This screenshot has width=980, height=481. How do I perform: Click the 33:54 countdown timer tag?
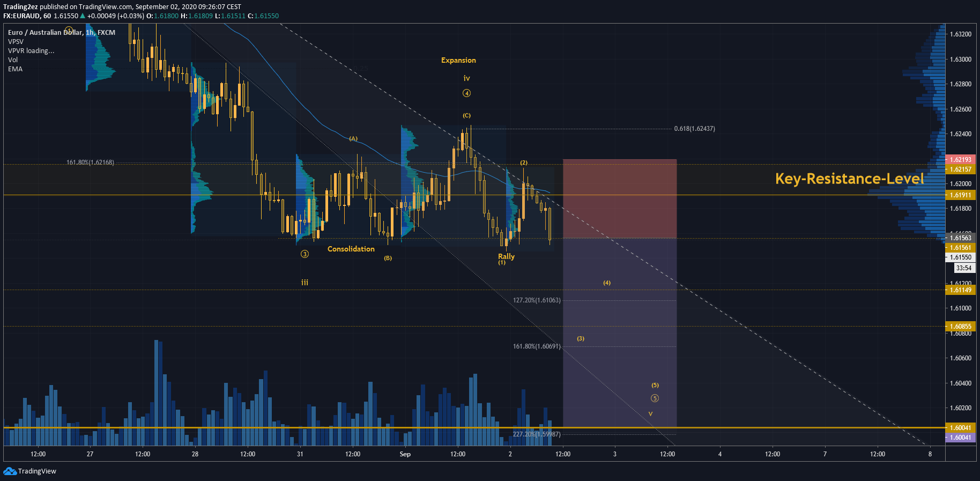click(964, 268)
